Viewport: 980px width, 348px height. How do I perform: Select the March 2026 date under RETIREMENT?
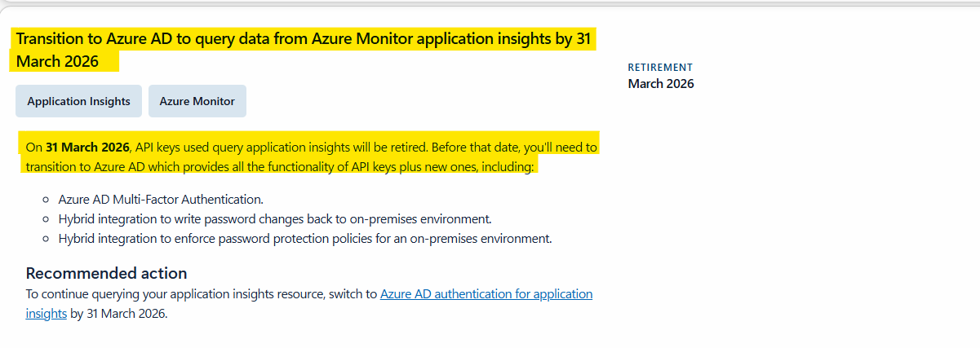[x=661, y=84]
